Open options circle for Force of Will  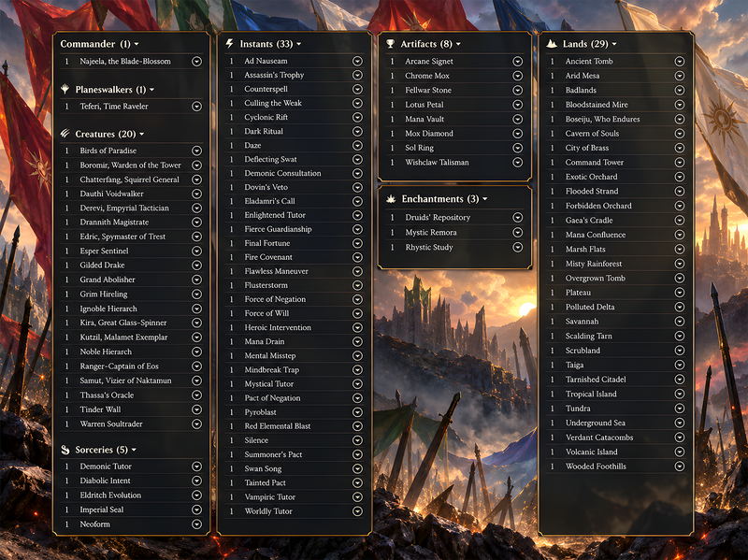(357, 313)
